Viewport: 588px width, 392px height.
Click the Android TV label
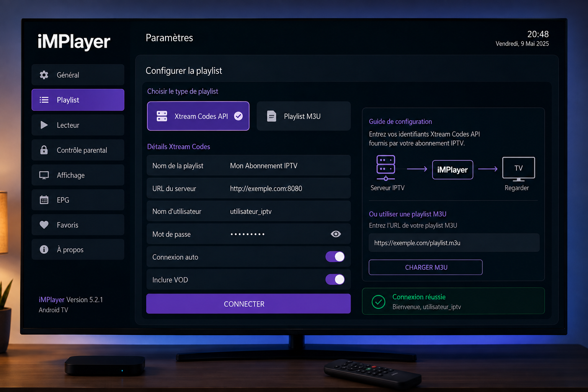click(x=54, y=310)
